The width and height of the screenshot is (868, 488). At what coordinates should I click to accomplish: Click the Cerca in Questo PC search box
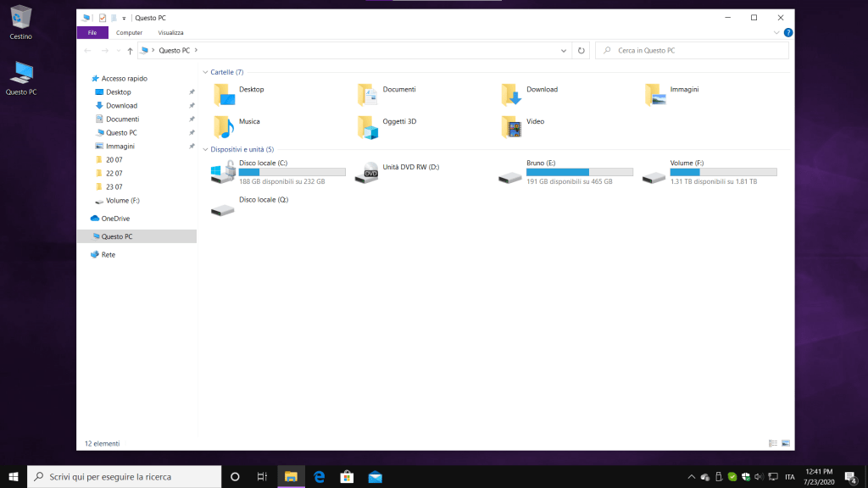pos(695,51)
